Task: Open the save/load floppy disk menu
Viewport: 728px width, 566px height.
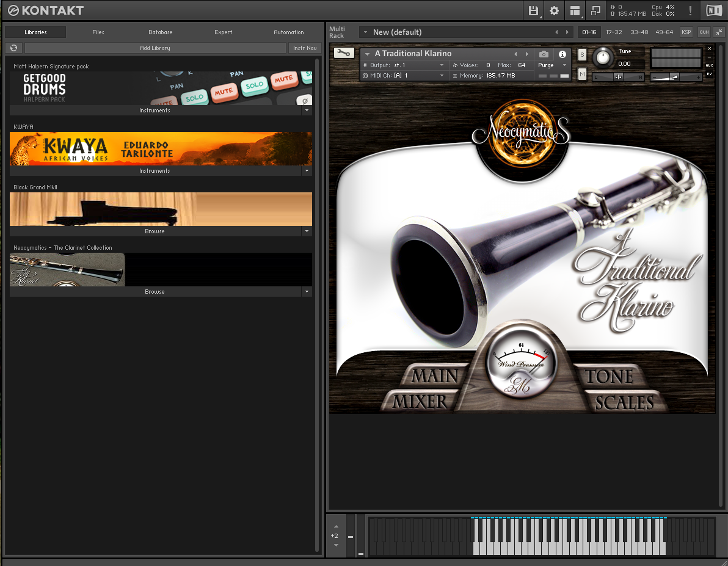Action: pyautogui.click(x=533, y=10)
